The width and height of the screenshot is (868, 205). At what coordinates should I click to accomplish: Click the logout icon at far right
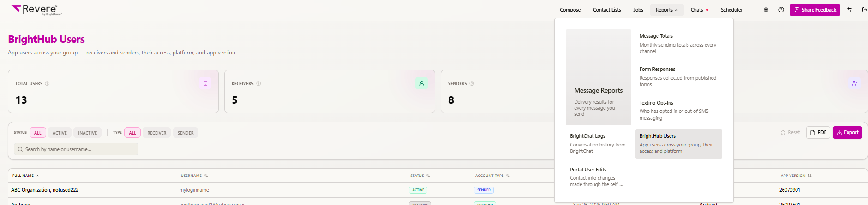point(864,10)
